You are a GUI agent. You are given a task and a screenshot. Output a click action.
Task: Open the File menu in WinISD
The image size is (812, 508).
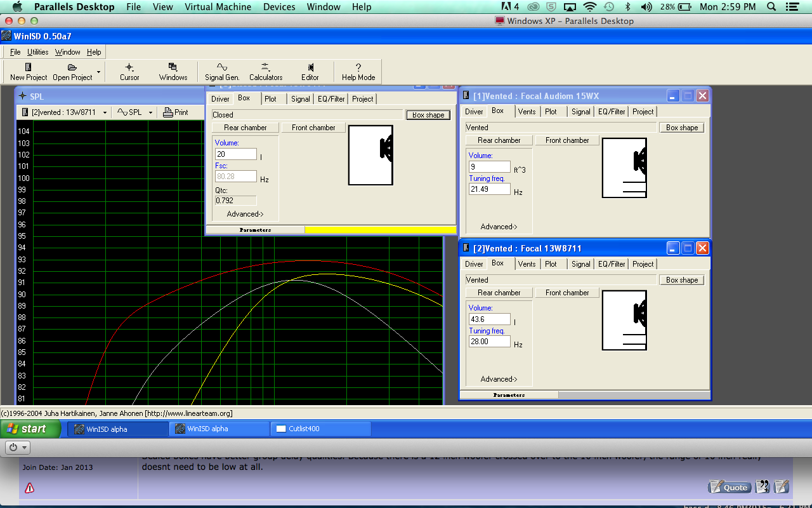(x=15, y=52)
